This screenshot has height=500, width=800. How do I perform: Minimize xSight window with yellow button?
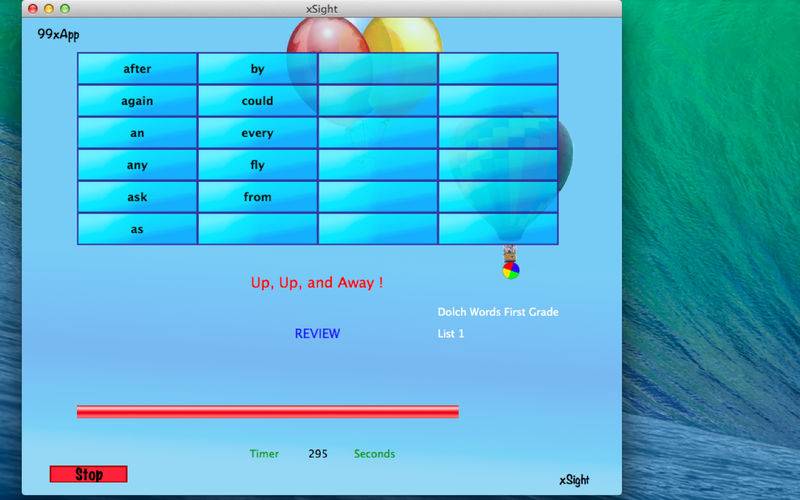(49, 9)
